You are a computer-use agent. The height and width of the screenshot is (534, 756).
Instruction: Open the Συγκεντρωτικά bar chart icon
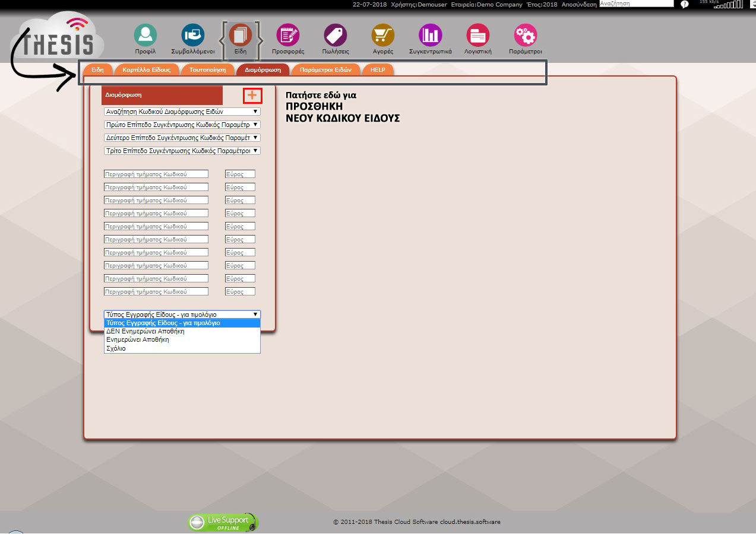click(430, 36)
